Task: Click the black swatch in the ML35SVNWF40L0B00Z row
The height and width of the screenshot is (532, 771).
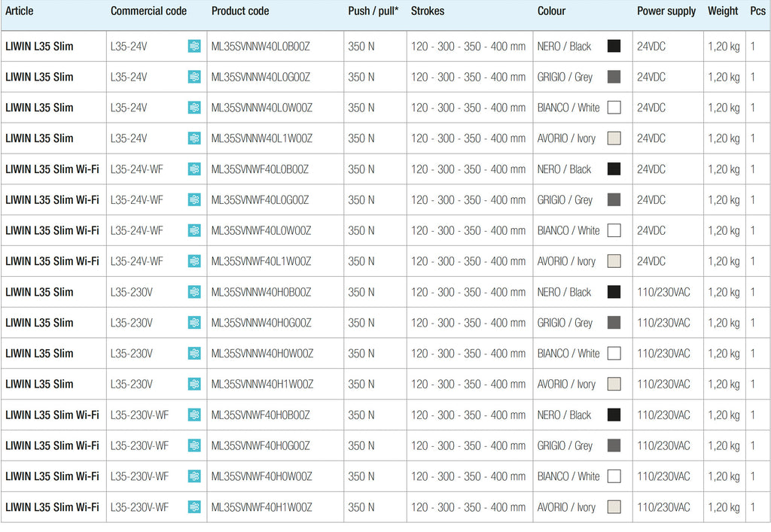Action: tap(614, 169)
